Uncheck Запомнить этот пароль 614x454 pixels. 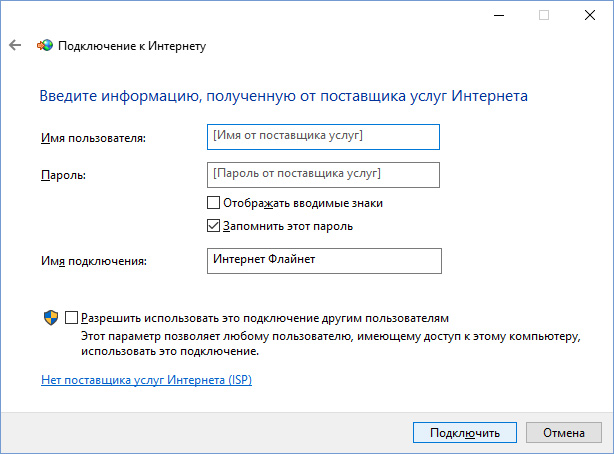click(x=213, y=226)
